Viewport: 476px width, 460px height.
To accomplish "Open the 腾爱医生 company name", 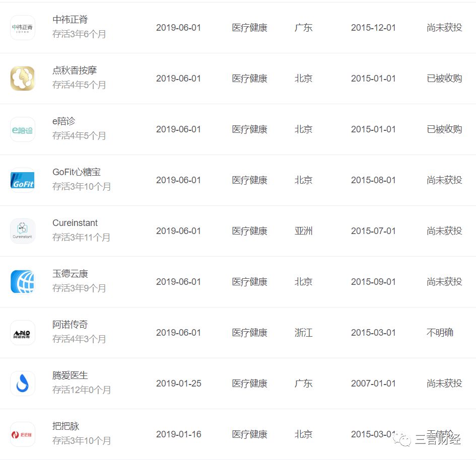I will pyautogui.click(x=70, y=375).
